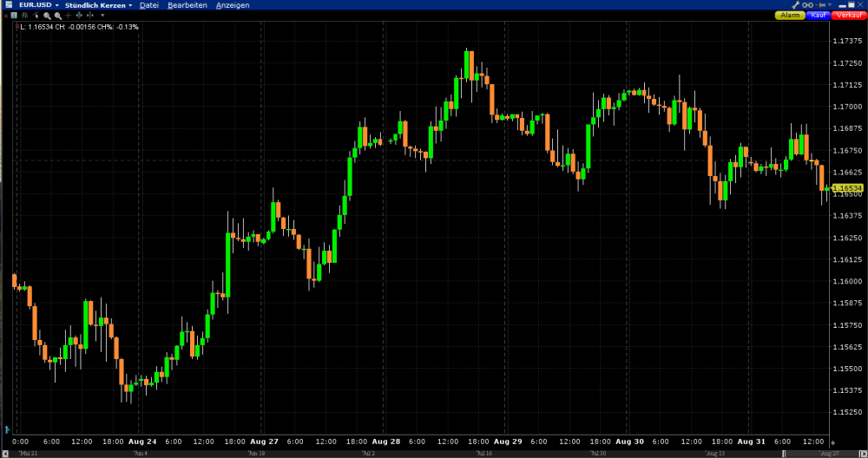Click the first magnifier zoom icon
Image resolution: width=868 pixels, height=458 pixels.
(x=47, y=16)
